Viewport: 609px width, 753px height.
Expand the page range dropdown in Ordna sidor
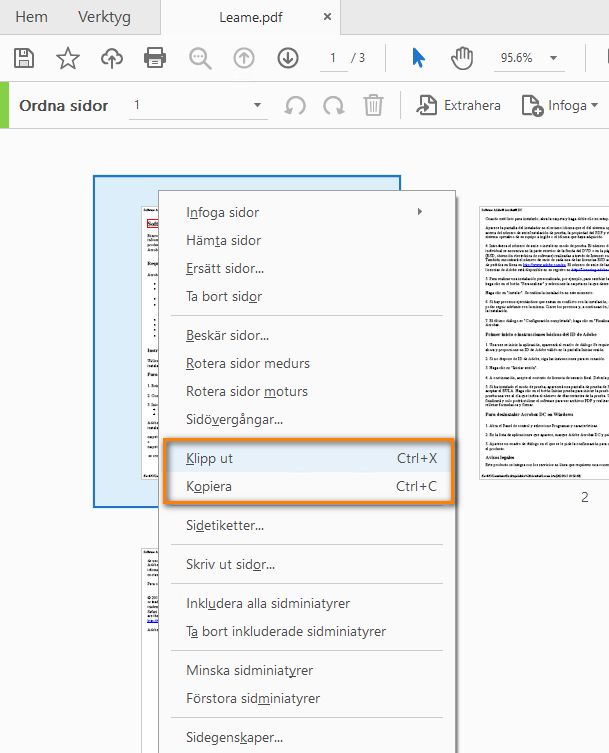[257, 105]
